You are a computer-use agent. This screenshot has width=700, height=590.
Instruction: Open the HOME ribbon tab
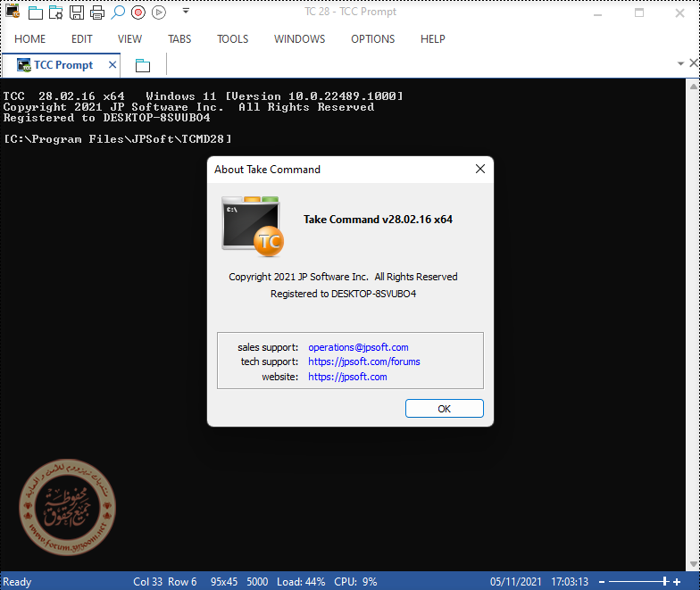[x=30, y=39]
